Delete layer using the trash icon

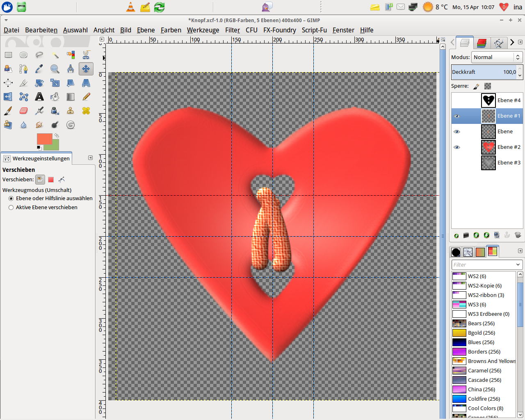click(x=518, y=235)
